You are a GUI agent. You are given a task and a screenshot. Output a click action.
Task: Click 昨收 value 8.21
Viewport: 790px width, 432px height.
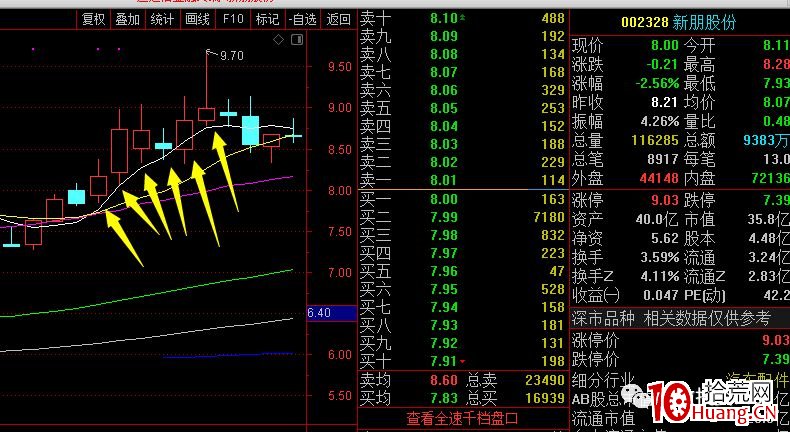pos(665,102)
